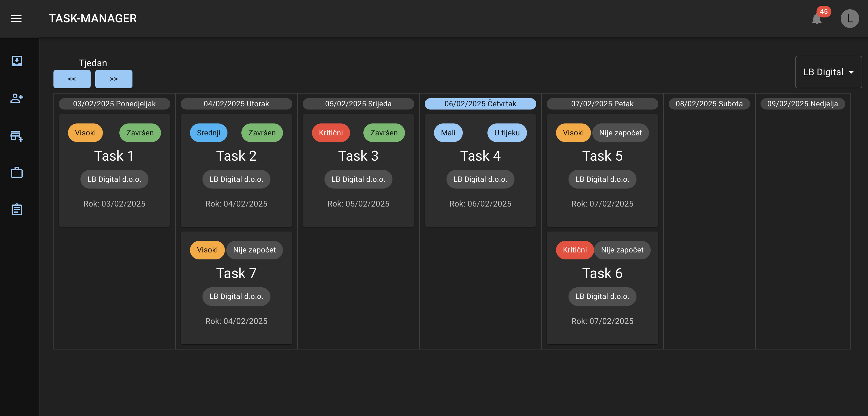This screenshot has width=868, height=416.
Task: Select the 03/02/2025 Ponedjeljak day header
Action: click(114, 104)
